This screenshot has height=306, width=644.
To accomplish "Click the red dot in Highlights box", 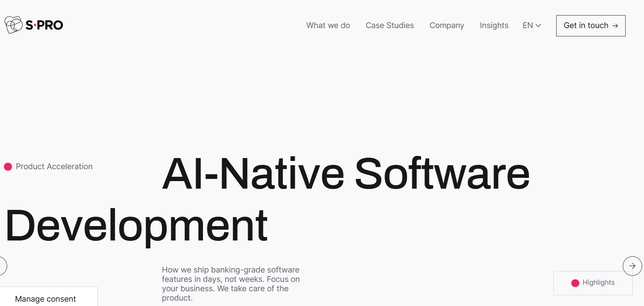I will click(575, 283).
